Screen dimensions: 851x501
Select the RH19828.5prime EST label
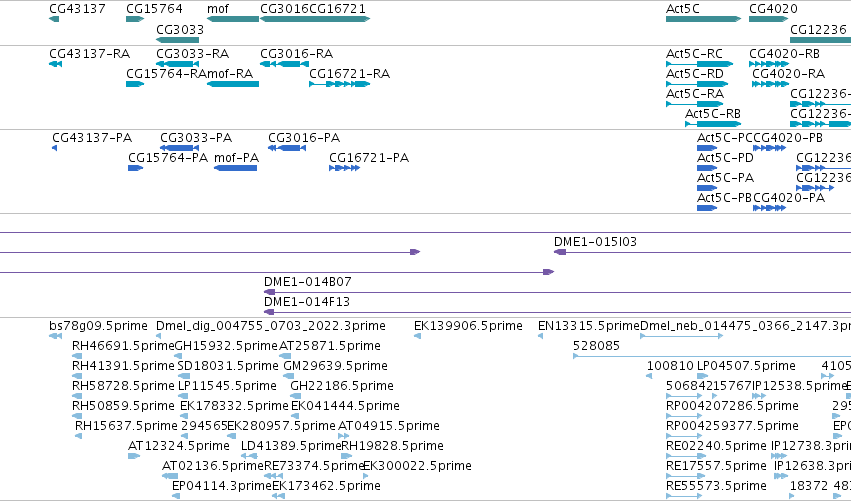(392, 446)
